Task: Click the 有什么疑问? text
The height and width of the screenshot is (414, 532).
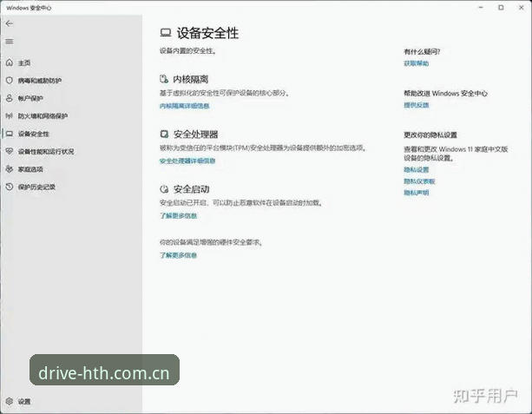Action: pyautogui.click(x=422, y=51)
